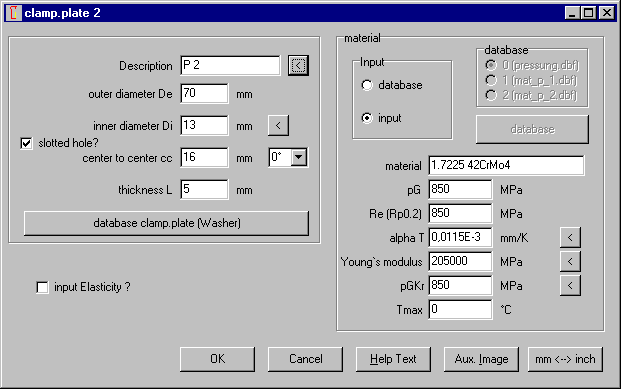Open the 0° angle dropdown

299,157
